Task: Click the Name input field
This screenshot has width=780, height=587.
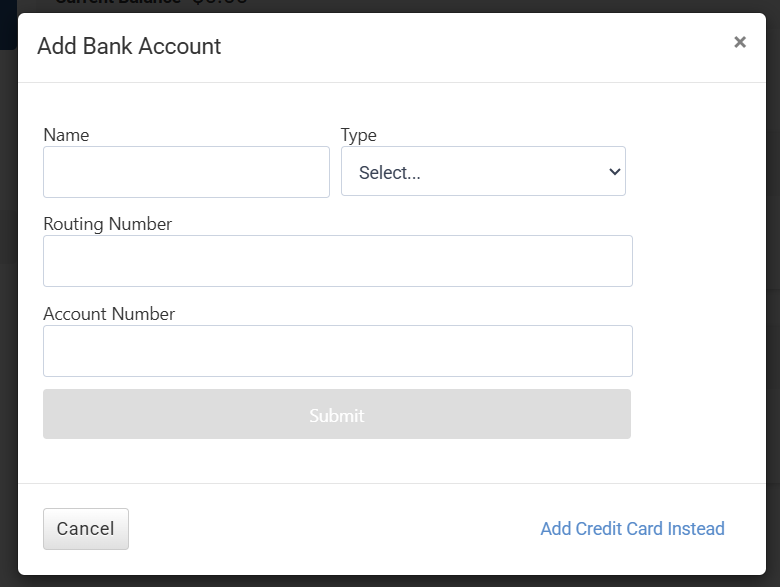Action: pyautogui.click(x=186, y=172)
